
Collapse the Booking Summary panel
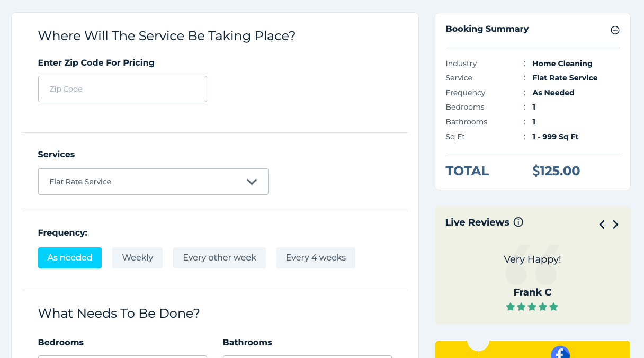615,30
